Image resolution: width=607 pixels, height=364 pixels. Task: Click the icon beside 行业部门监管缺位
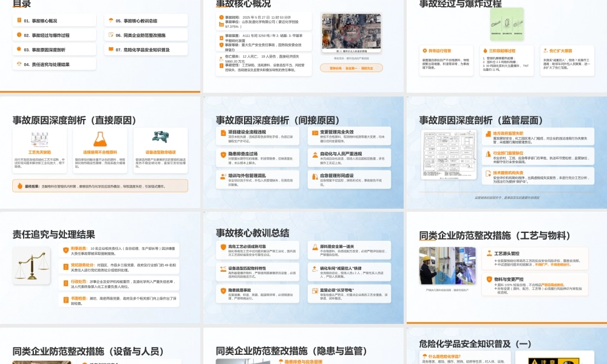(x=488, y=153)
